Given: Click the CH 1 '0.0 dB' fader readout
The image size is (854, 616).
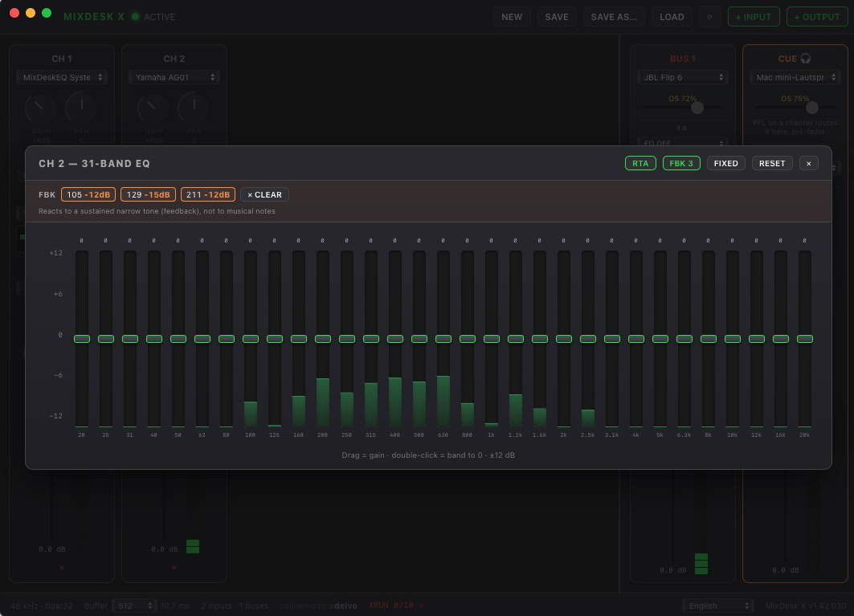Looking at the screenshot, I should coord(52,549).
